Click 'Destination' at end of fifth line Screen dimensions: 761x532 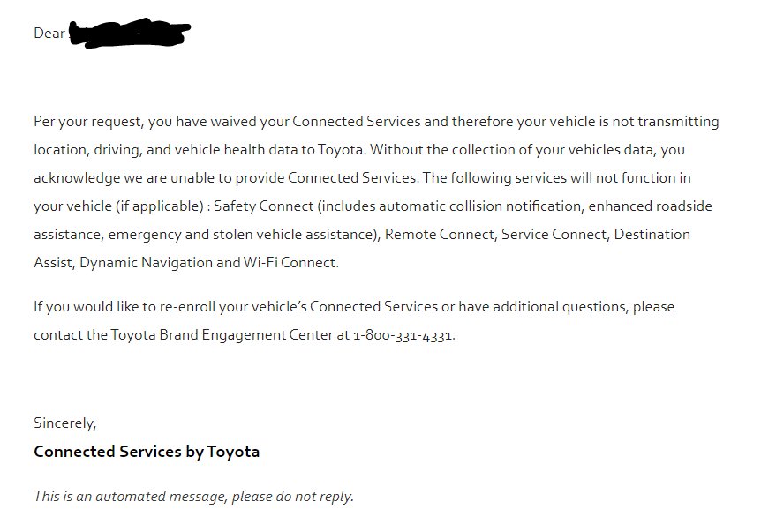click(652, 234)
